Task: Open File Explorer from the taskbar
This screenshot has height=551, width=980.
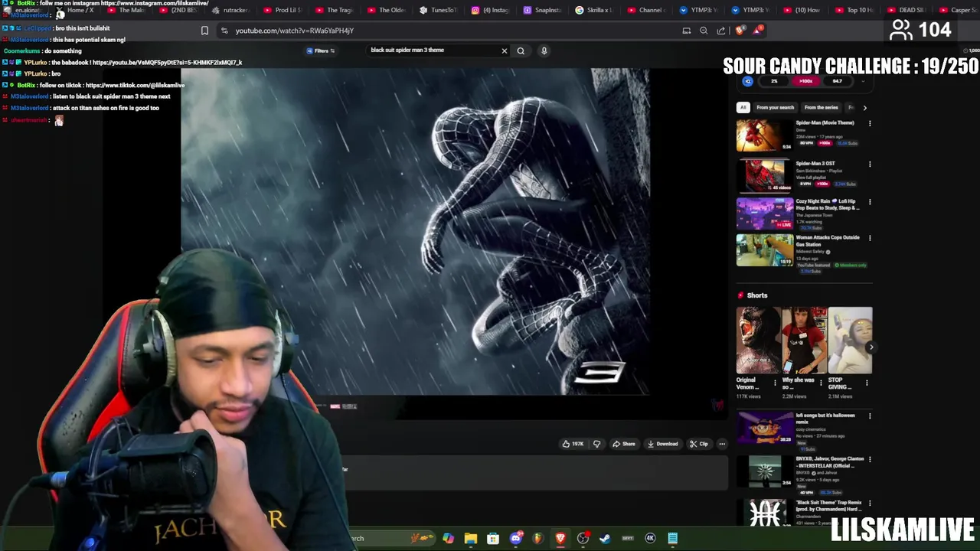Action: coord(470,538)
